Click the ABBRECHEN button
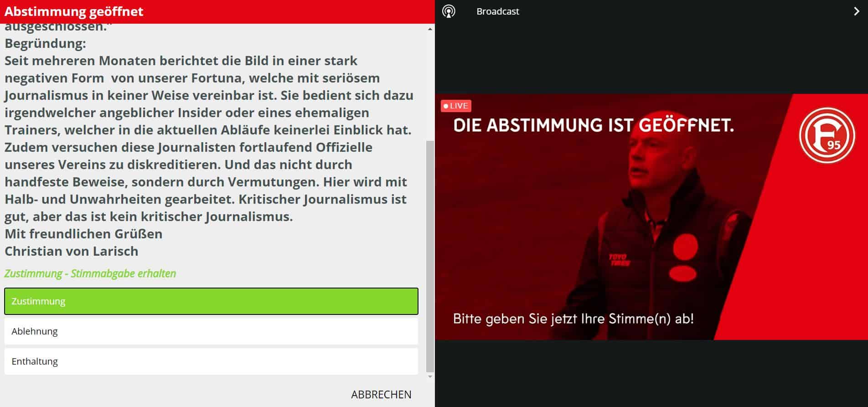This screenshot has height=407, width=868. pyautogui.click(x=381, y=394)
